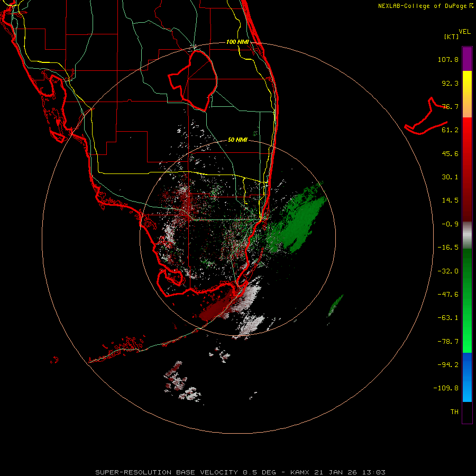
Task: Select the 107.8 scale value
Action: point(448,59)
